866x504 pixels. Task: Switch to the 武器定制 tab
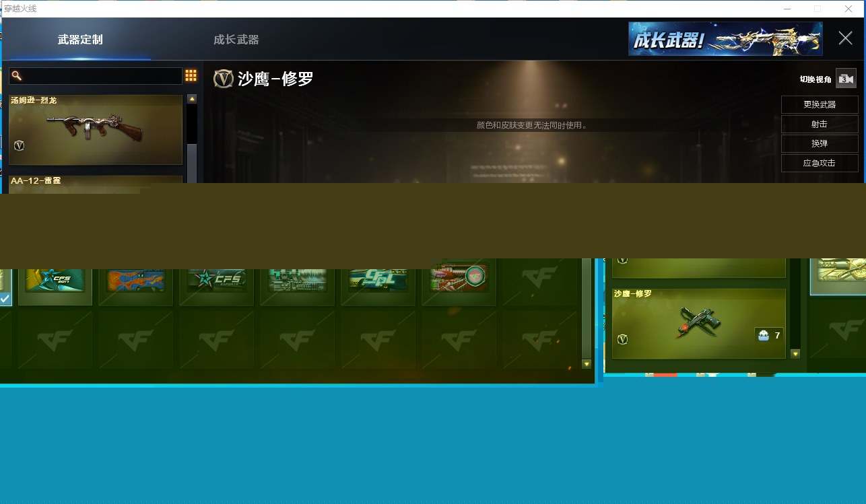point(80,40)
